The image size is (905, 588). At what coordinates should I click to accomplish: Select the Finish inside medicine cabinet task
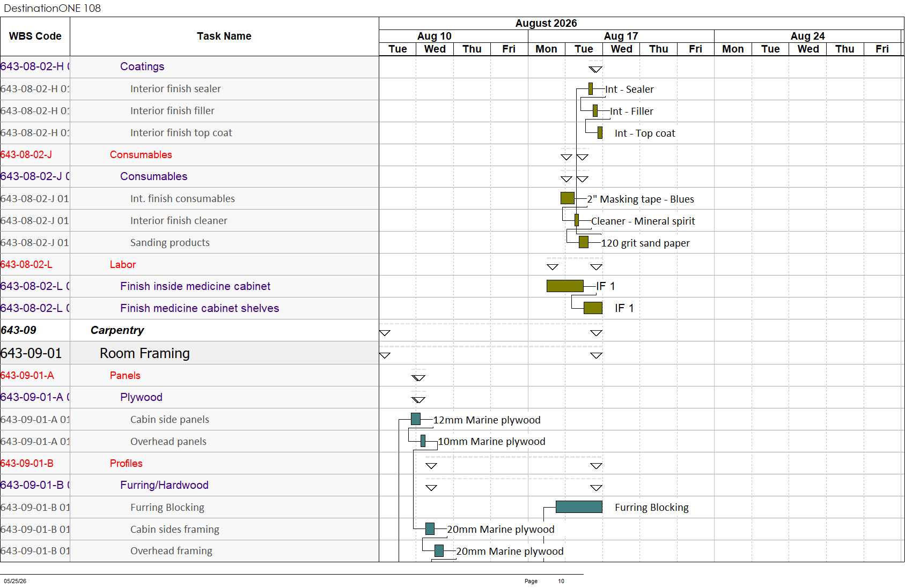coord(195,287)
